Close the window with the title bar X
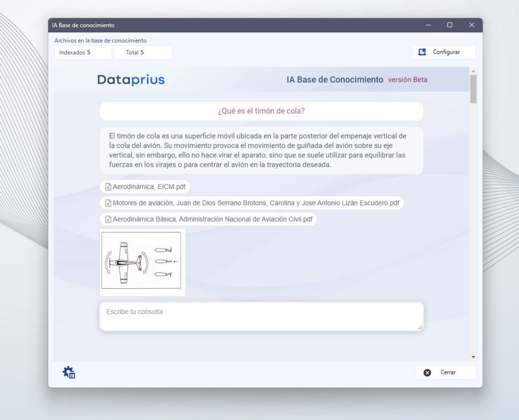Screen dimensions: 519x420 coord(471,25)
